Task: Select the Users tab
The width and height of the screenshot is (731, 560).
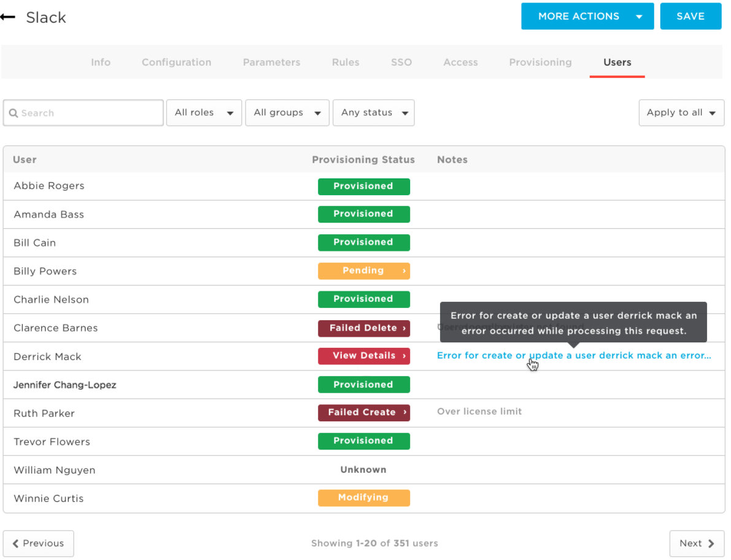Action: [x=617, y=62]
